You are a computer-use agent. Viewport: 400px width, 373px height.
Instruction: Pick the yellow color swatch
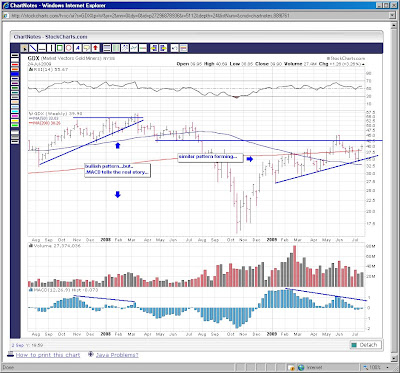point(15,121)
